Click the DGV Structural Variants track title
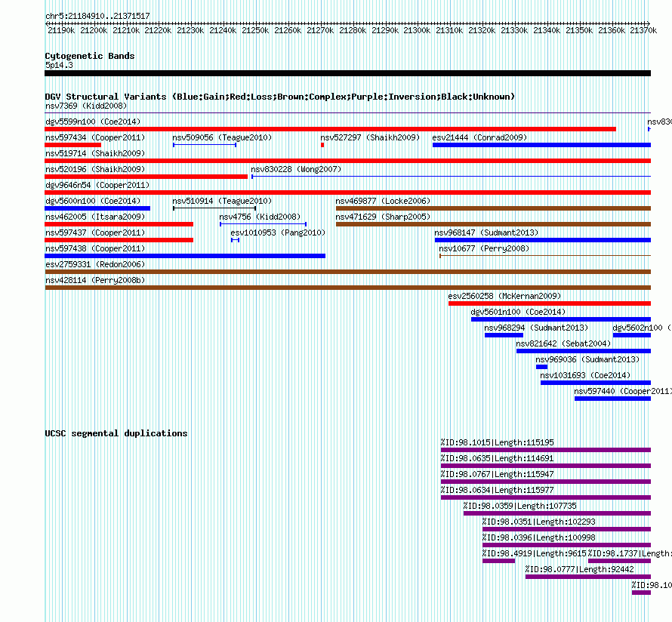The width and height of the screenshot is (672, 622). [x=280, y=97]
